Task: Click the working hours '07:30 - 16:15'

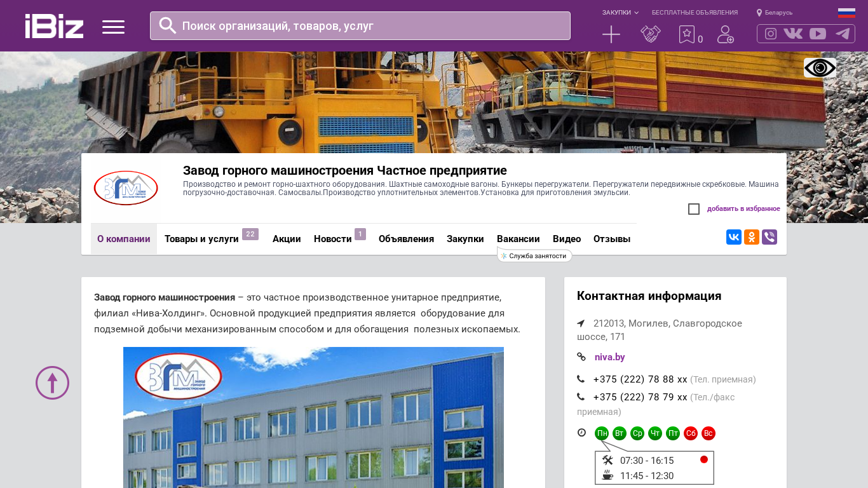Action: [x=647, y=461]
